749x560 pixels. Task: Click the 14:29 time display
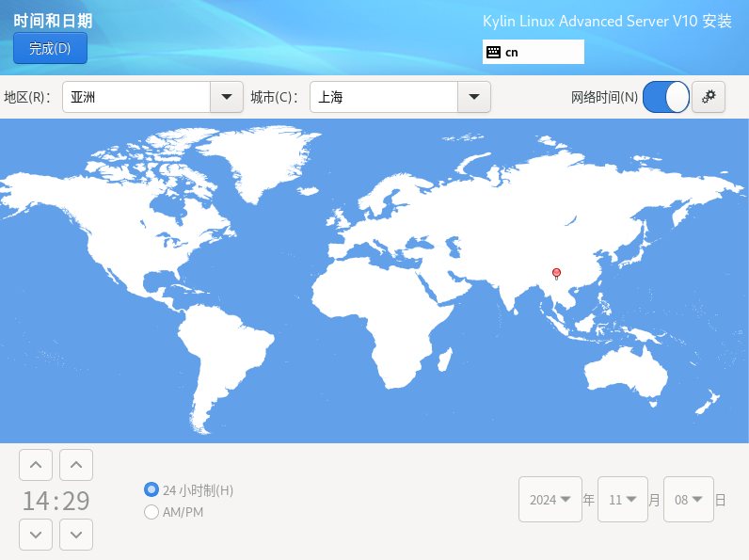point(56,501)
